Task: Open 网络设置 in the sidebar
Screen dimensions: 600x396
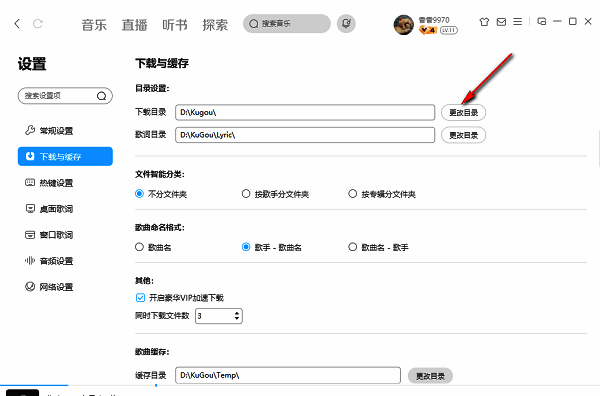Action: pyautogui.click(x=49, y=287)
